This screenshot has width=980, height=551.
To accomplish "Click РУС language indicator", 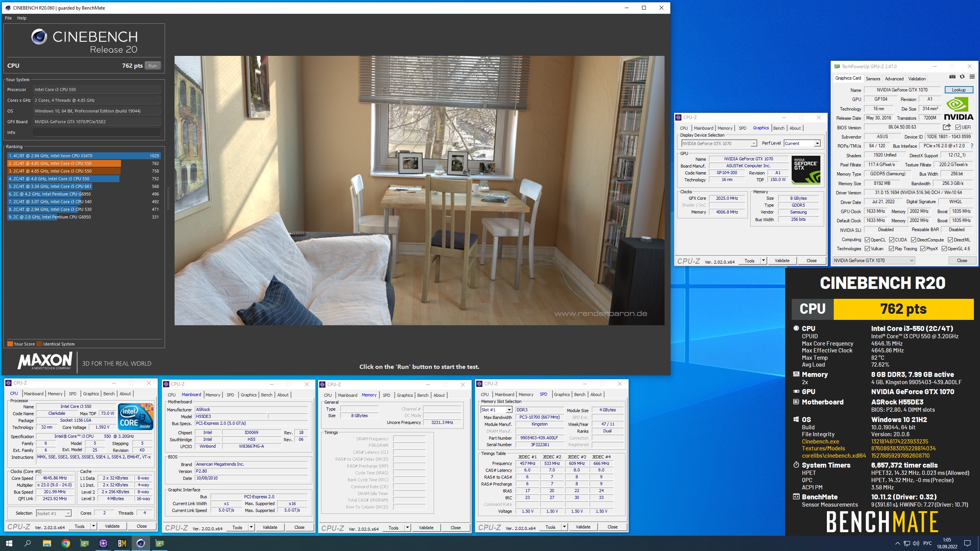I will point(927,543).
